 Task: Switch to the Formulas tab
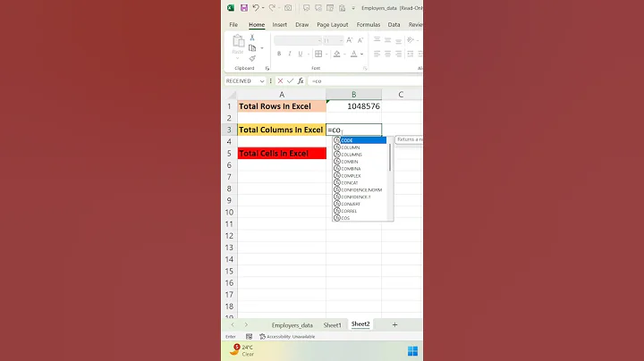coord(369,25)
